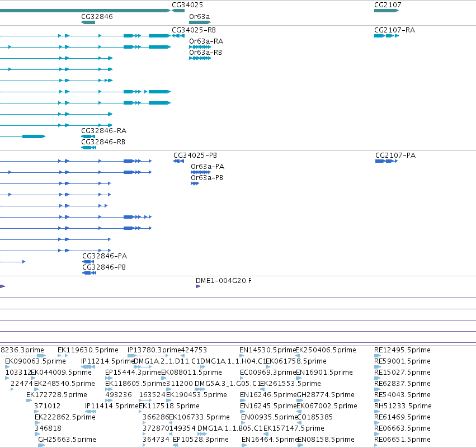
Task: Select CG32846-PB protein arrow
Action: pos(89,273)
